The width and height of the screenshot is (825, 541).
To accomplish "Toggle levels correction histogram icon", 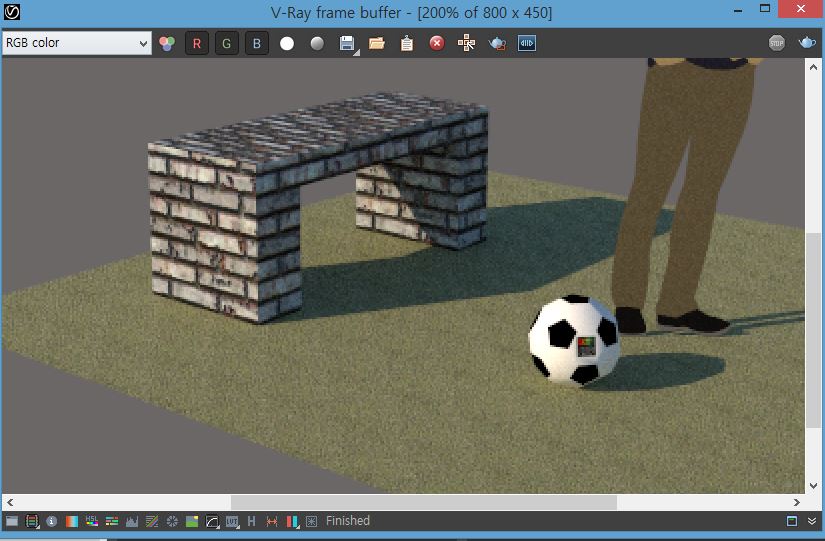I will 132,522.
